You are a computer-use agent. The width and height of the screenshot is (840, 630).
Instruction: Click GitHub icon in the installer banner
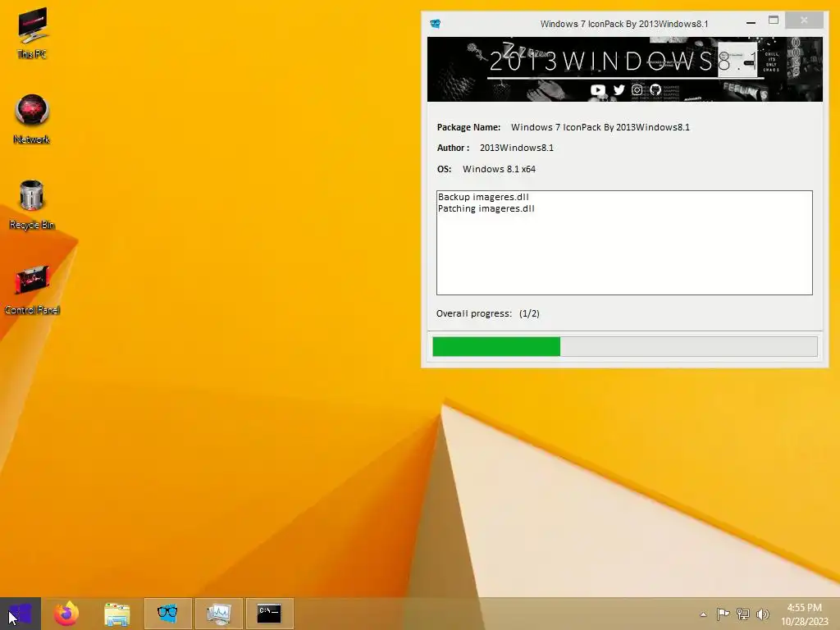pyautogui.click(x=655, y=89)
